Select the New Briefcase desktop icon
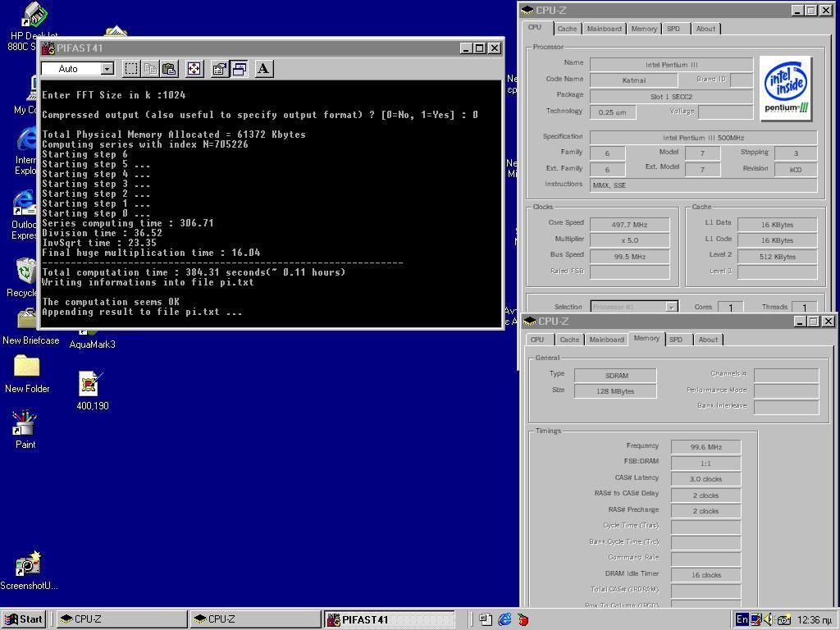The width and height of the screenshot is (840, 630). click(x=30, y=326)
